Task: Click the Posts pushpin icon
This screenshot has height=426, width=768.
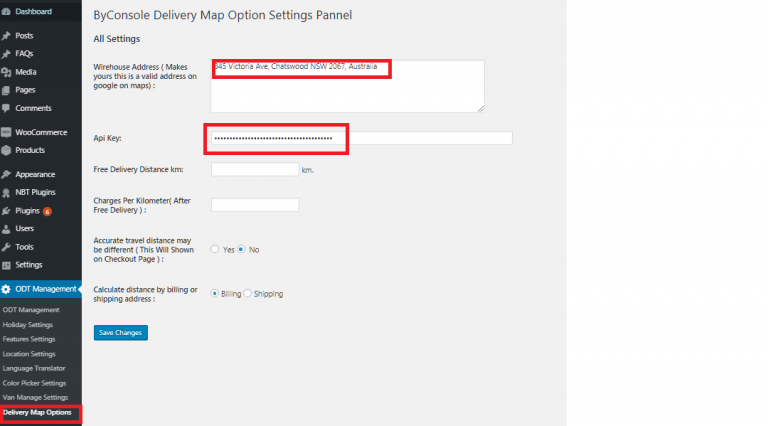Action: (x=7, y=35)
